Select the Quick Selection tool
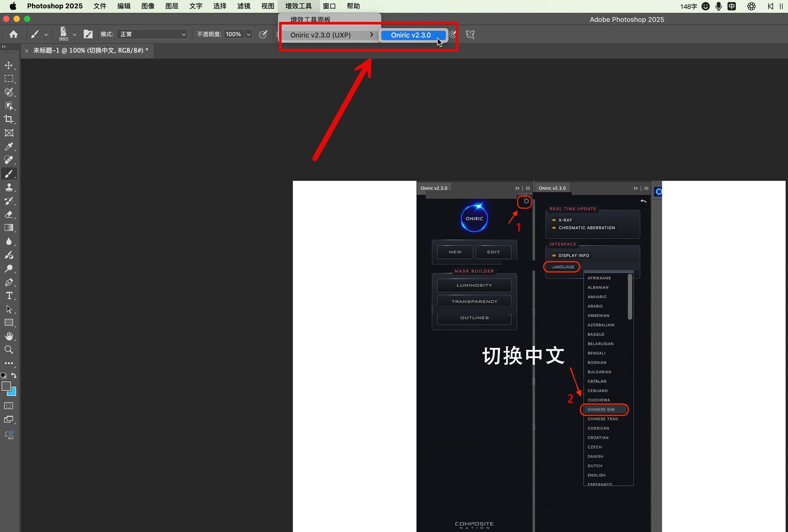The width and height of the screenshot is (788, 532). coord(9,92)
